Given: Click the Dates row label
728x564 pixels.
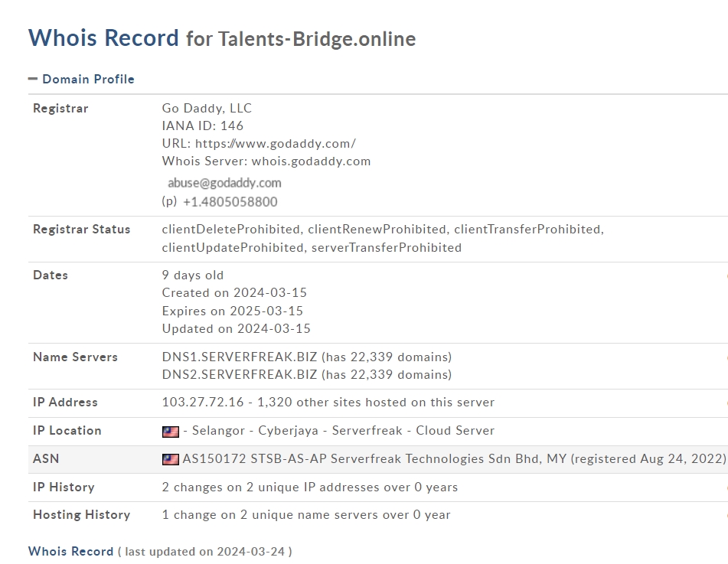Looking at the screenshot, I should coord(51,275).
